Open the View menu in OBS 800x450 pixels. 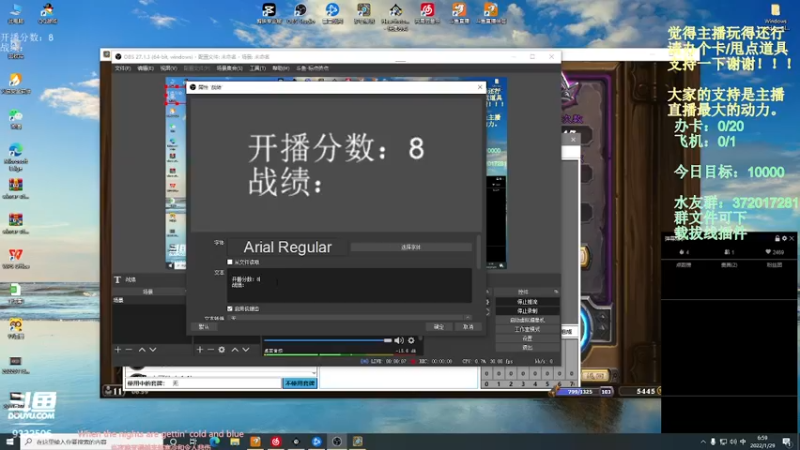(168, 68)
